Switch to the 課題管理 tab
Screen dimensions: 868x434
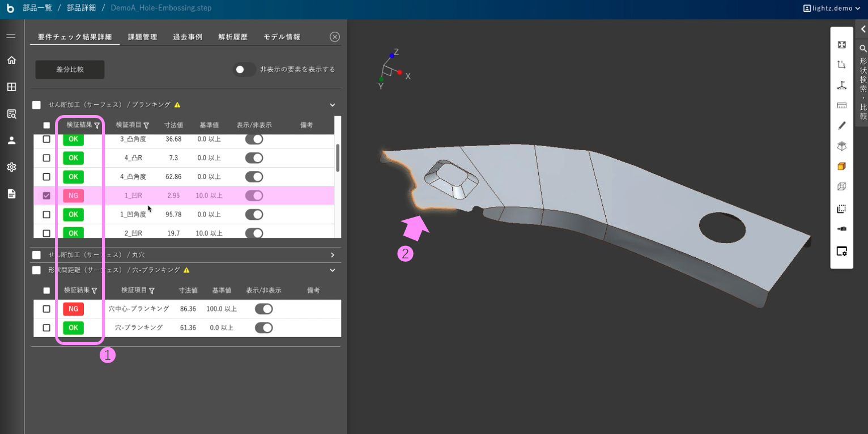tap(143, 37)
